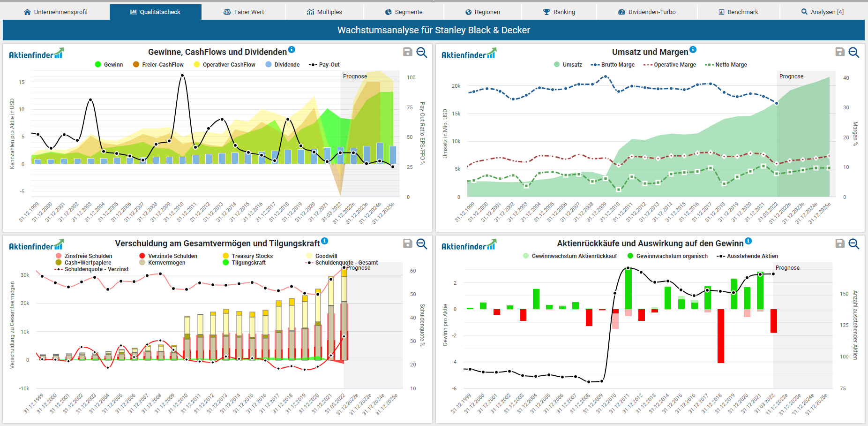Click Aktienfinder logo in Umsatz chart
Viewport: 868px width, 426px height.
[468, 54]
